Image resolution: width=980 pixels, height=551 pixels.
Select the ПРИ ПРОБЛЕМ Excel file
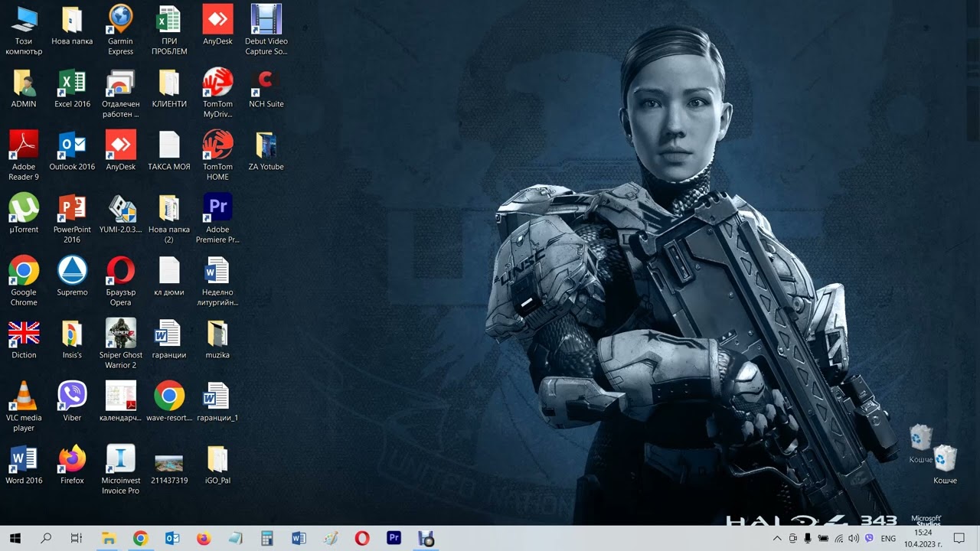click(x=169, y=31)
